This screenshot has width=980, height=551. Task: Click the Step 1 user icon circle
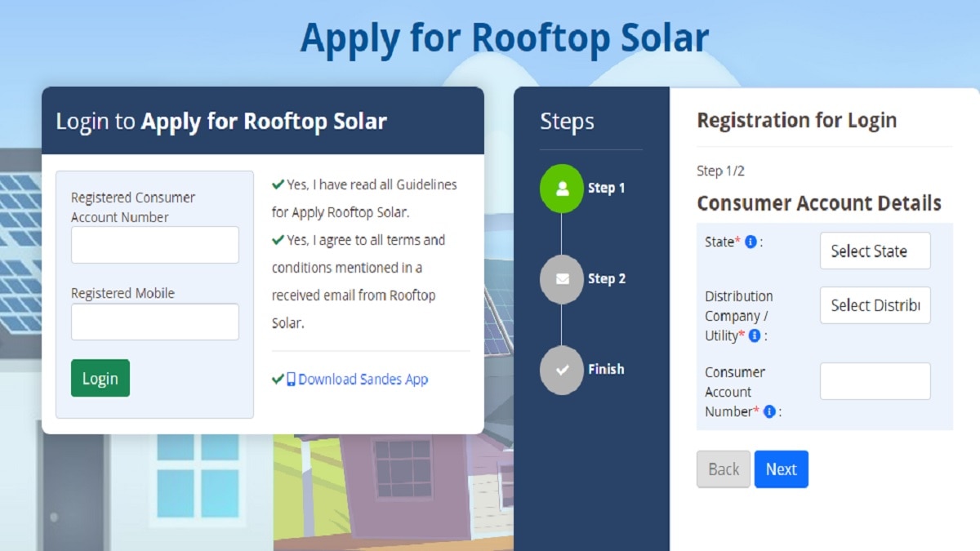(562, 189)
